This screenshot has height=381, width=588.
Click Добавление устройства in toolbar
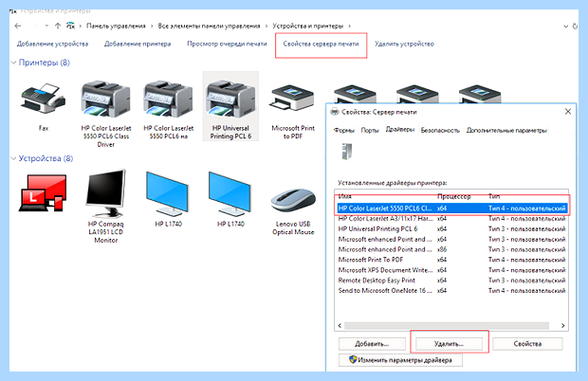[52, 44]
